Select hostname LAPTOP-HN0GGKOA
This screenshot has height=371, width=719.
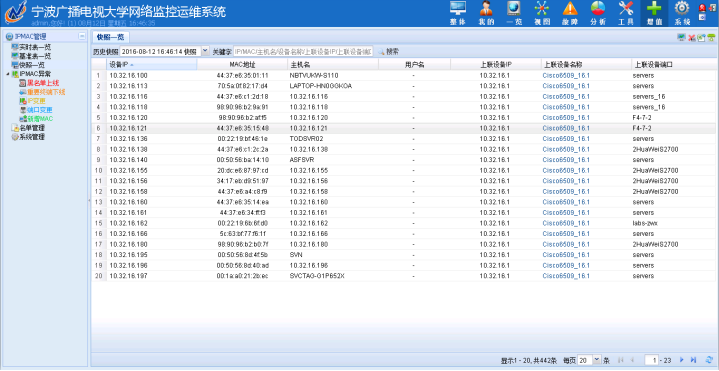(321, 86)
